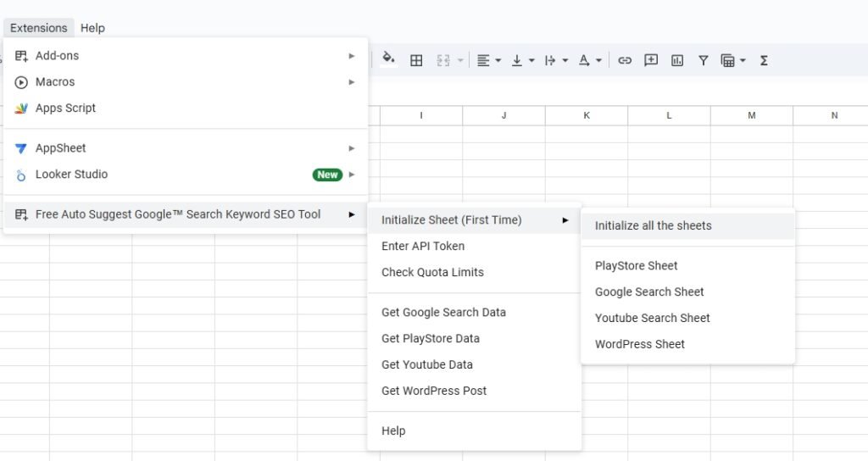This screenshot has height=461, width=868.
Task: Open merge cells dropdown arrow
Action: tap(460, 60)
